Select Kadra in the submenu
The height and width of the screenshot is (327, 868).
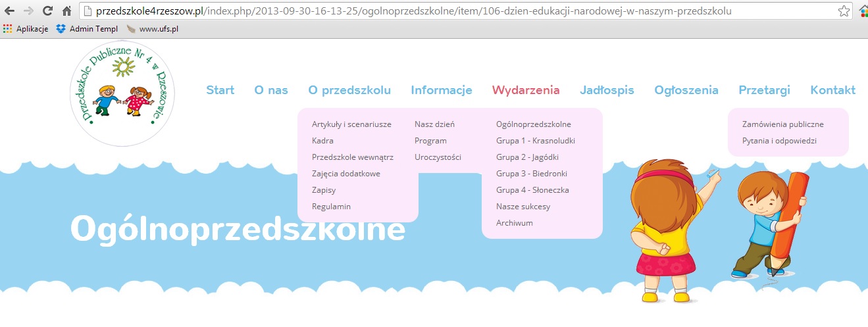click(322, 141)
